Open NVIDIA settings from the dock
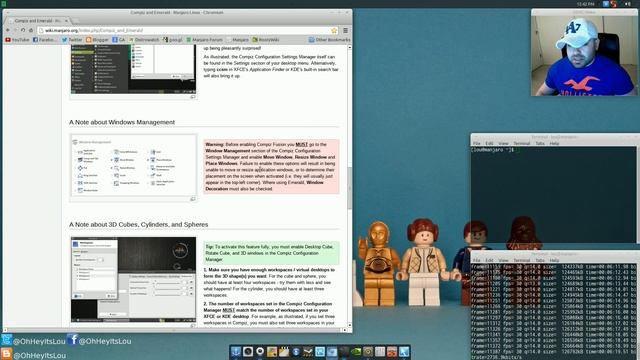Image resolution: width=640 pixels, height=360 pixels. 356,351
